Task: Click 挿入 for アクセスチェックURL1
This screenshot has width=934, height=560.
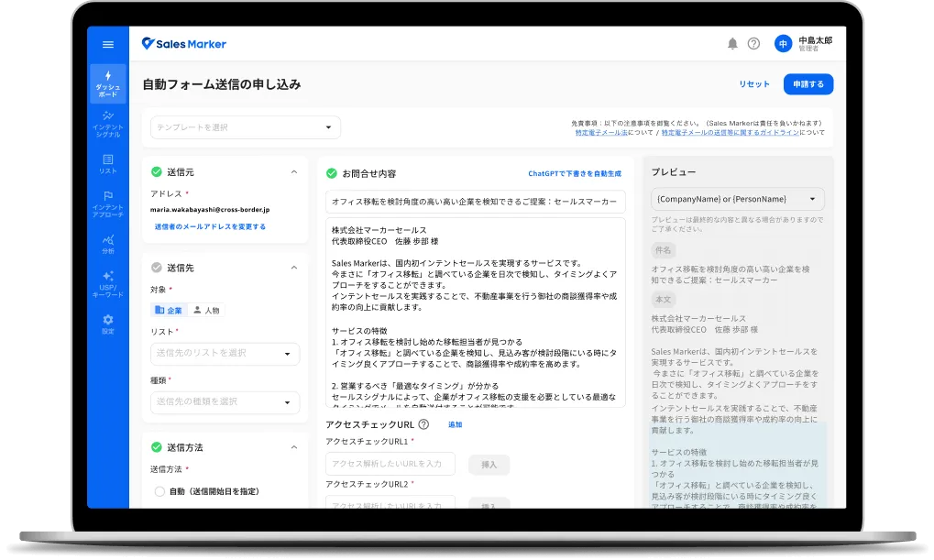Action: [489, 465]
